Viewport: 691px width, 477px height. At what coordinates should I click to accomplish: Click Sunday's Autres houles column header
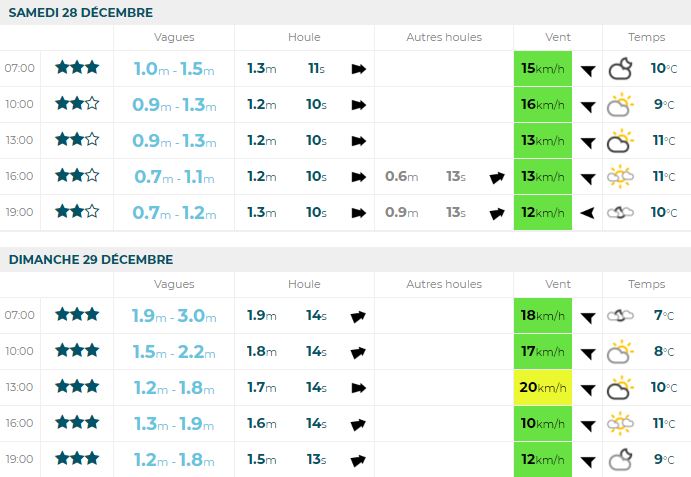point(444,284)
